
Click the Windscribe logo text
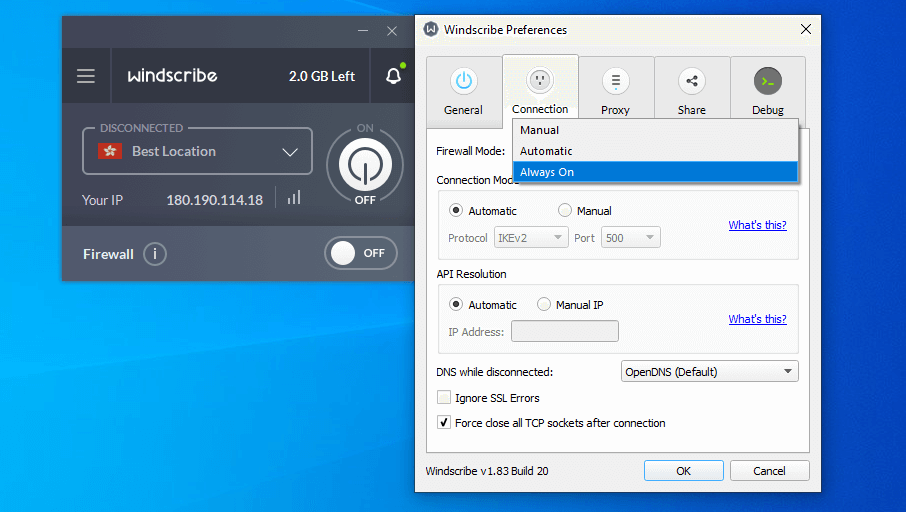(x=172, y=76)
